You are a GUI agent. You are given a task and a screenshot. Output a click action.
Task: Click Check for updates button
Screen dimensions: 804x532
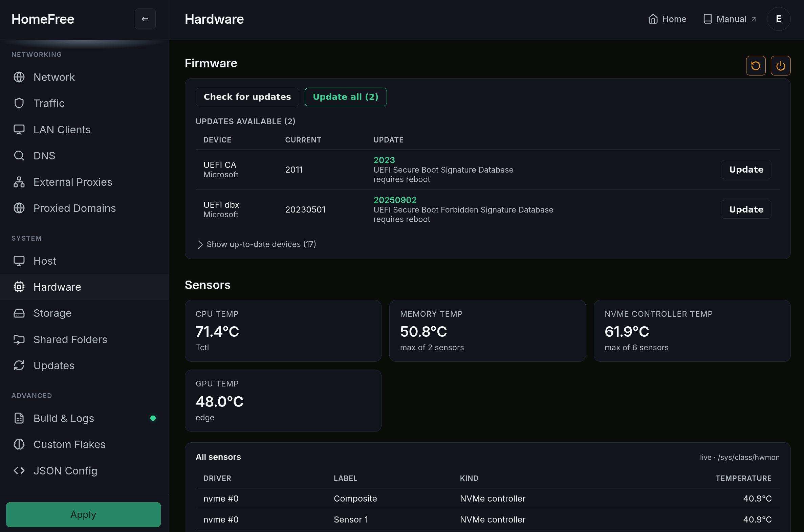pos(247,97)
